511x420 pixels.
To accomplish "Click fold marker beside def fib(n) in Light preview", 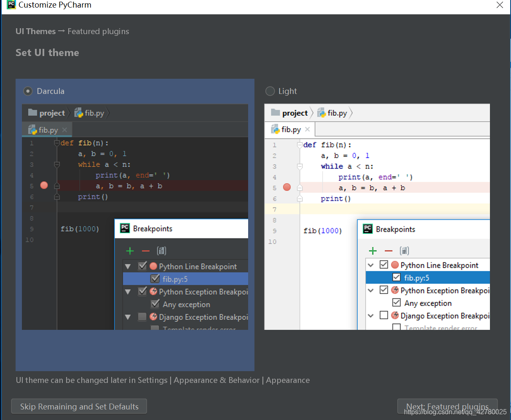I will click(300, 145).
